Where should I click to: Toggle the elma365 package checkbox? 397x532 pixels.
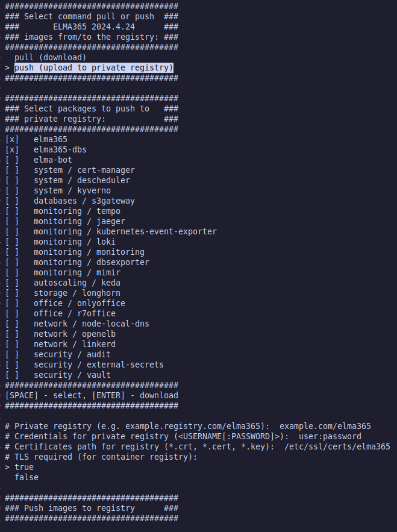11,139
